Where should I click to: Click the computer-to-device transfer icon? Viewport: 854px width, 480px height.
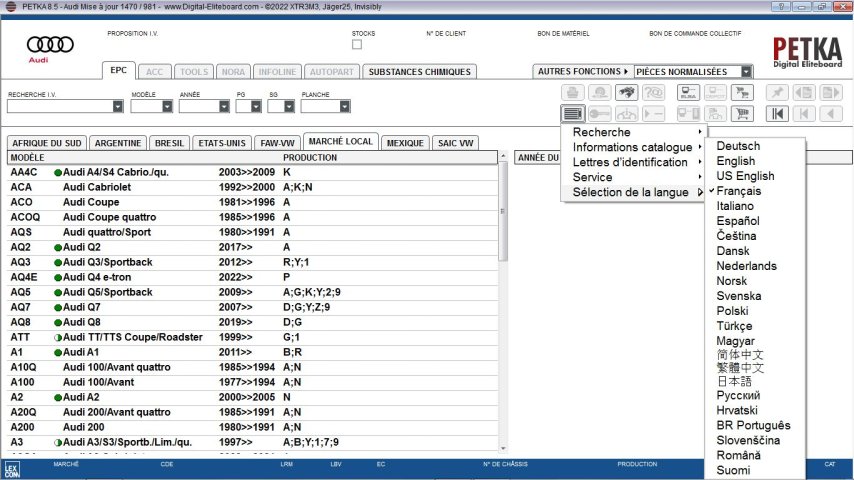[688, 114]
